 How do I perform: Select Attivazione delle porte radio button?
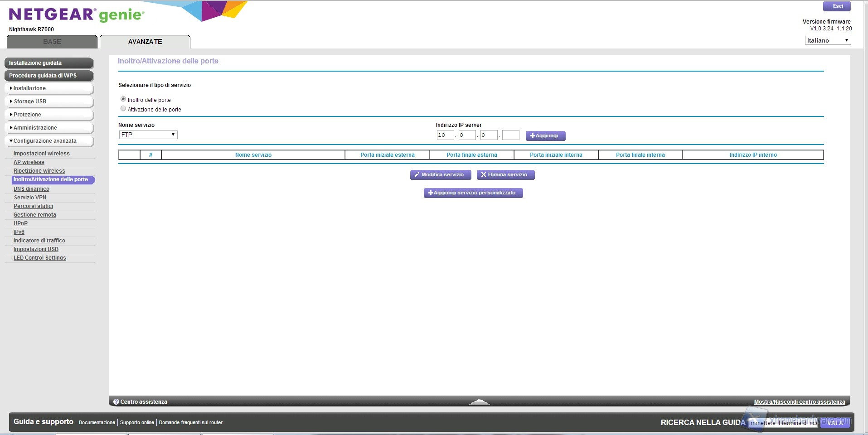tap(123, 109)
